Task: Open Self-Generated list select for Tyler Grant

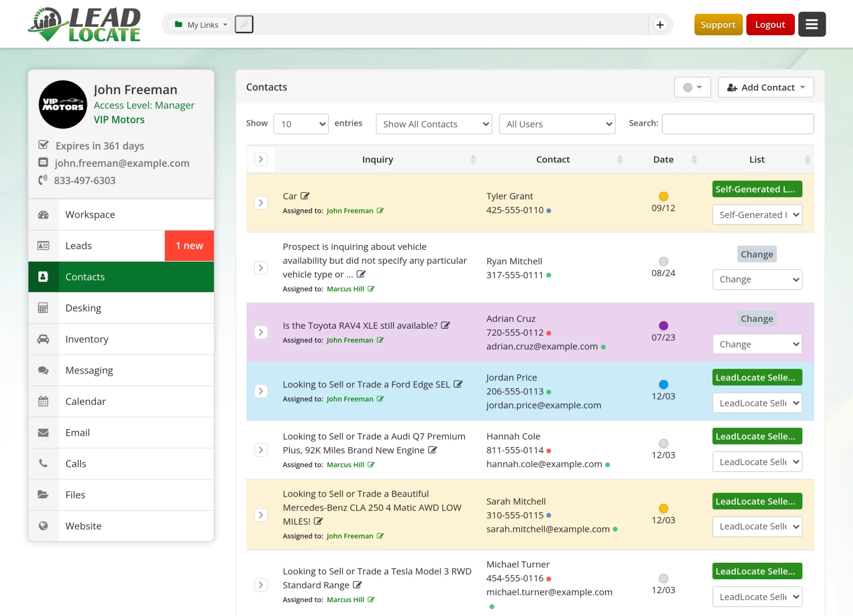Action: tap(757, 215)
